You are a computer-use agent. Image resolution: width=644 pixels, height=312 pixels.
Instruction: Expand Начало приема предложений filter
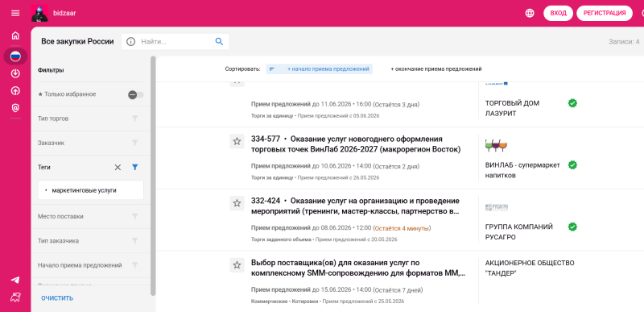pyautogui.click(x=90, y=265)
